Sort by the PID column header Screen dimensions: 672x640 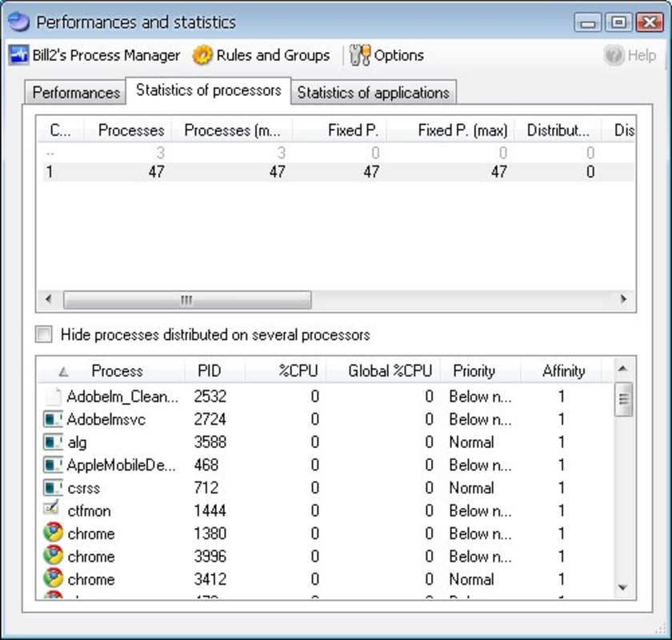click(214, 370)
